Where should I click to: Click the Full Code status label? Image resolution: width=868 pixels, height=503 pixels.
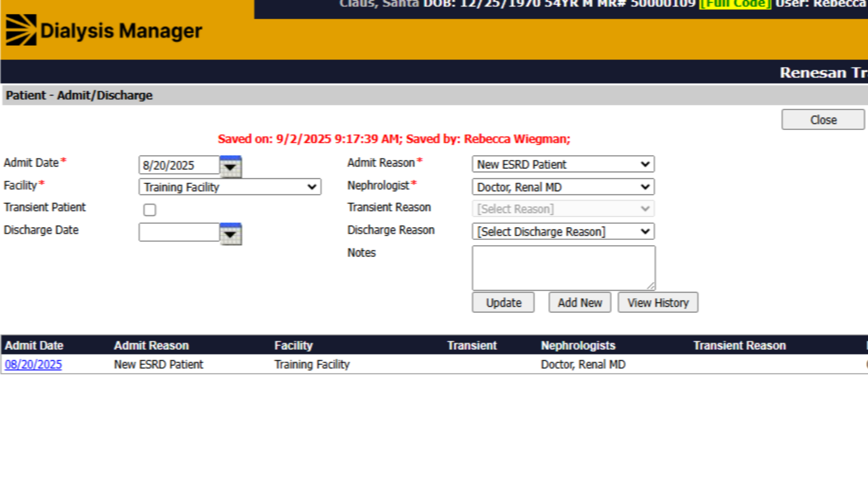(x=735, y=4)
